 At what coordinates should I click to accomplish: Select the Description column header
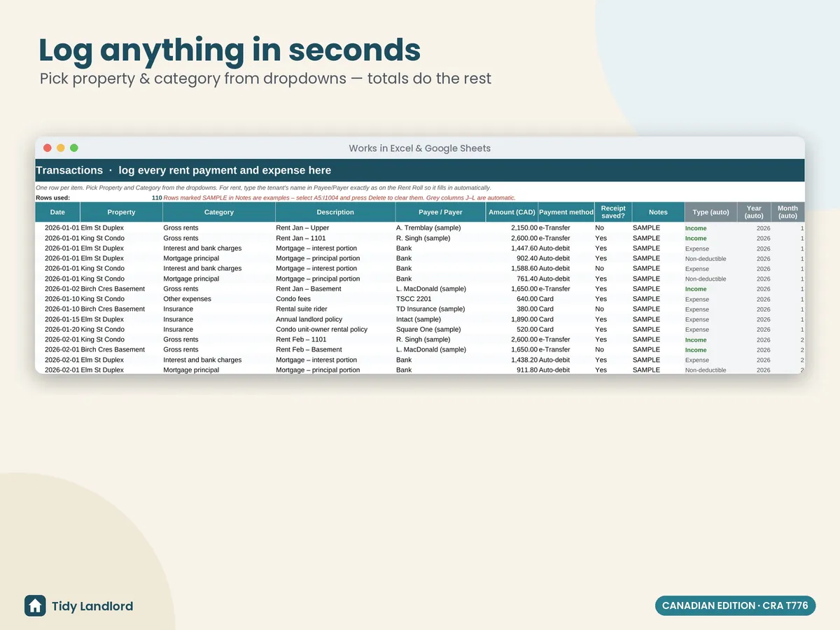[335, 212]
